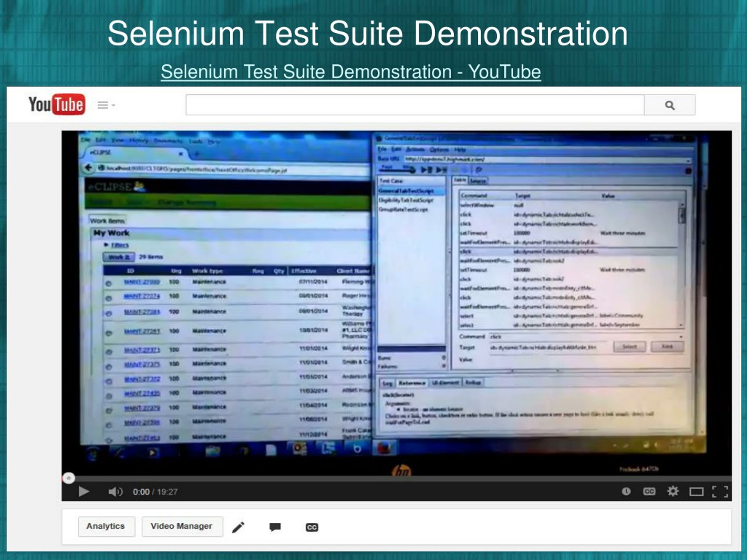Click the video frame to start playback
The height and width of the screenshot is (560, 747).
397,303
